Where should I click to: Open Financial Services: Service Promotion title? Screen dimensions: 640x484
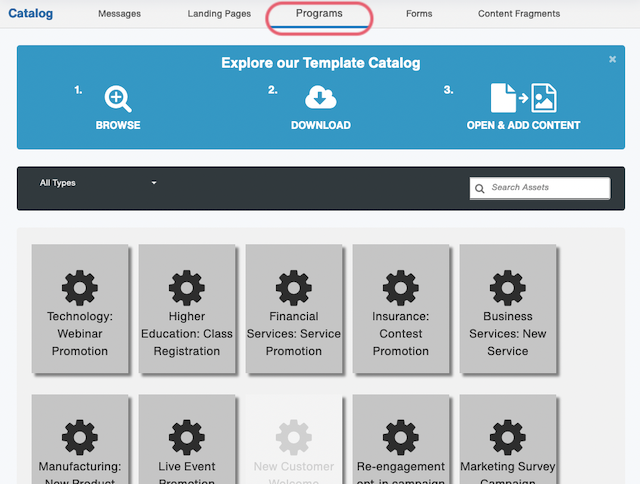click(x=293, y=334)
